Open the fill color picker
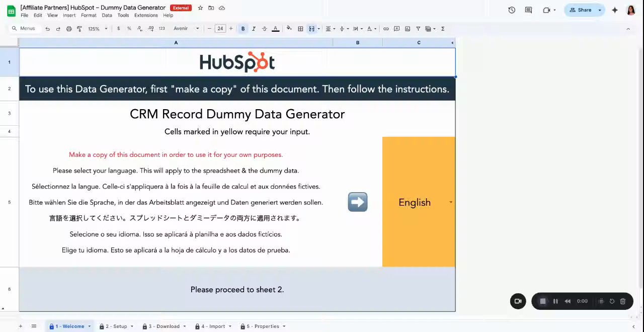The height and width of the screenshot is (332, 644). click(x=289, y=29)
